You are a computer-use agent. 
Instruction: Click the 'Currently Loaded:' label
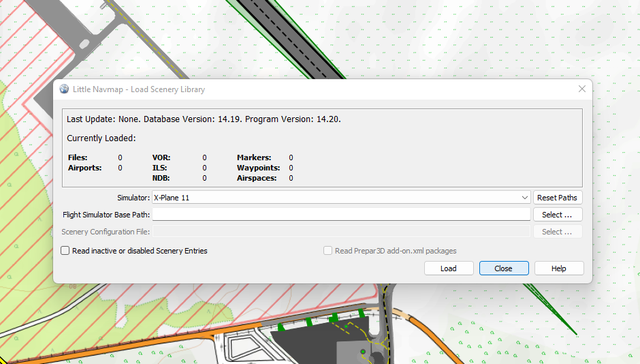tap(101, 138)
